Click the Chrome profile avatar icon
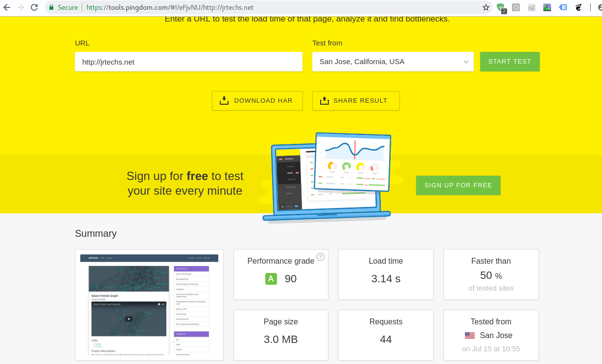The width and height of the screenshot is (602, 364). click(x=599, y=7)
